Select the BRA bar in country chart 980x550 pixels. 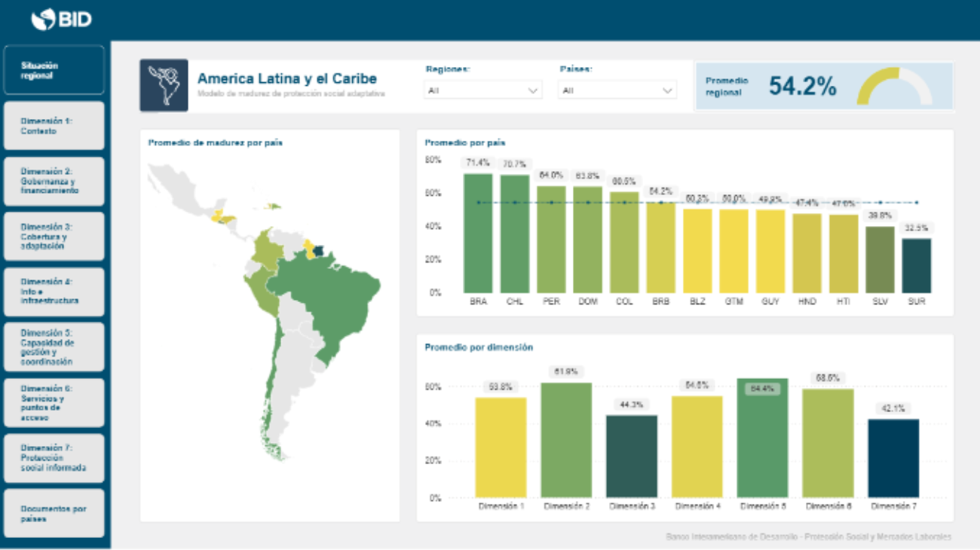[x=477, y=234]
